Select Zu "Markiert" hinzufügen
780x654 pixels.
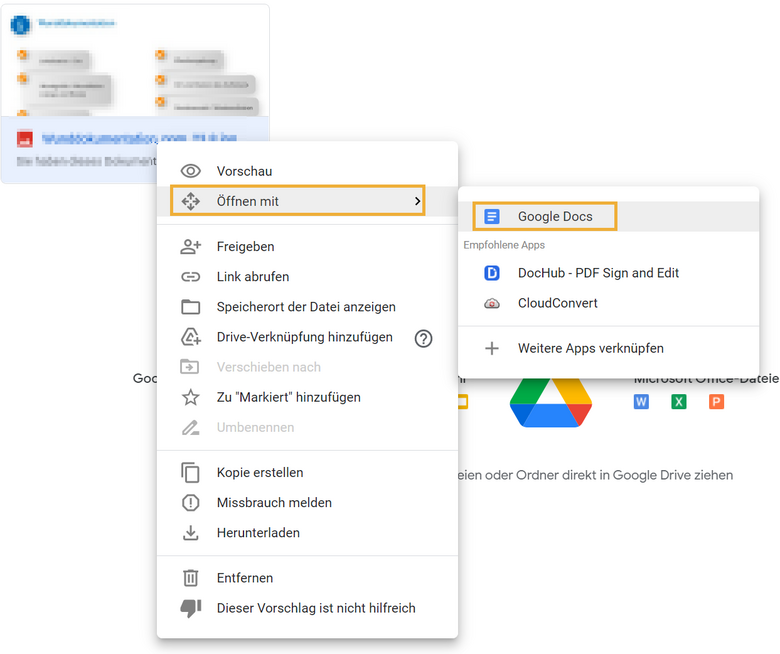307,397
